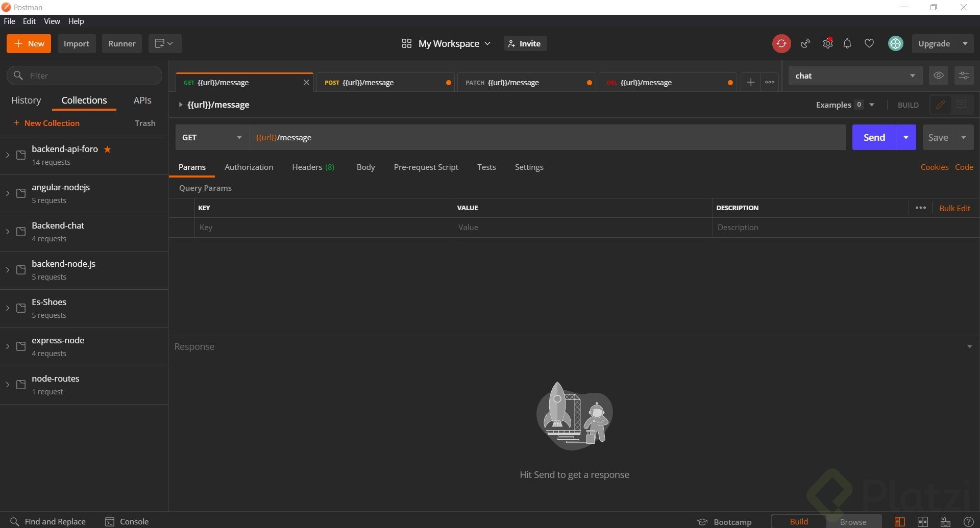Open the settings gear icon
The height and width of the screenshot is (528, 980).
827,44
